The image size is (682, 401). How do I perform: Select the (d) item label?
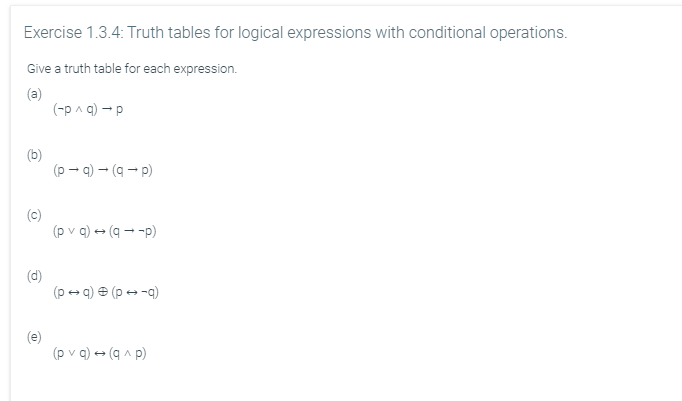(x=34, y=276)
